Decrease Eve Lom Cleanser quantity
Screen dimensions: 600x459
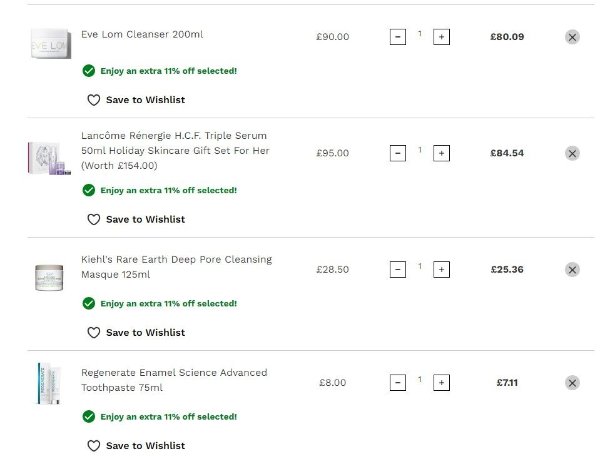(397, 37)
